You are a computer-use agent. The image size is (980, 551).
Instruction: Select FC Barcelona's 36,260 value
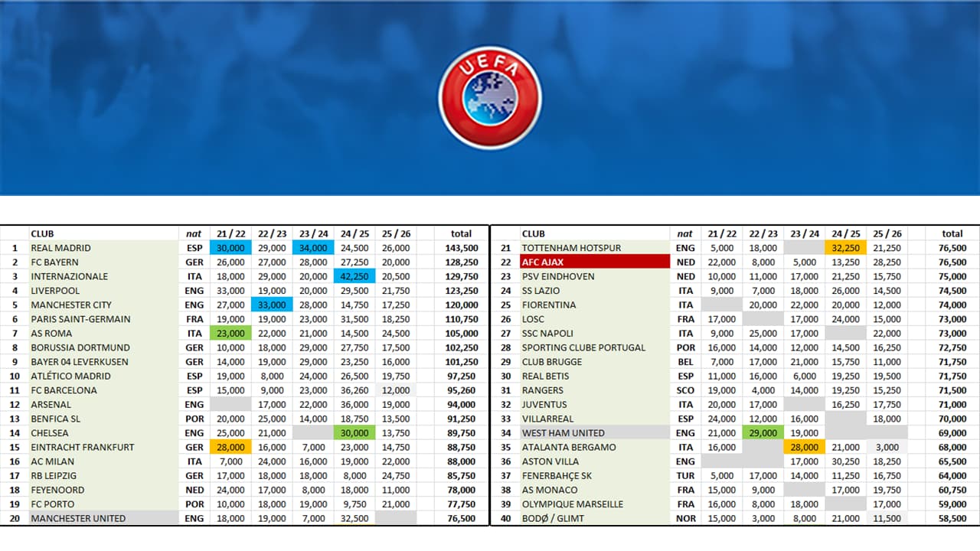pos(354,390)
